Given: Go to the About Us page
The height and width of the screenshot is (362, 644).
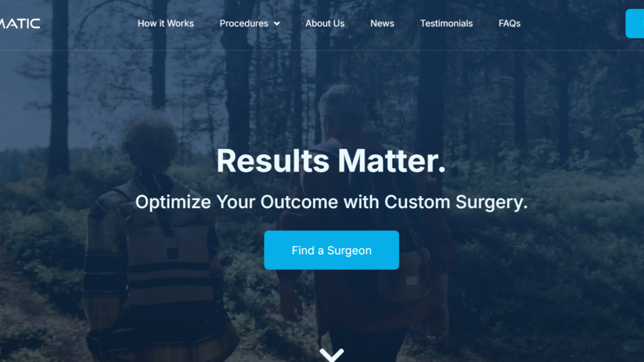Looking at the screenshot, I should tap(325, 24).
